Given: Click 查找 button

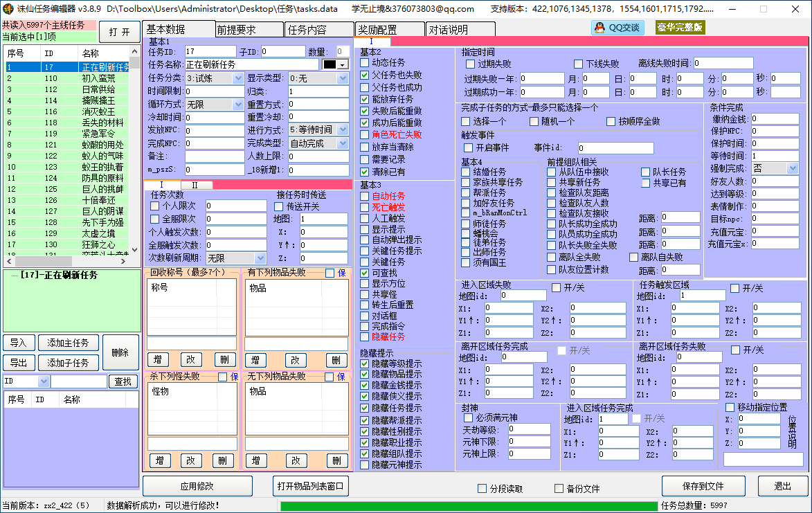Looking at the screenshot, I should click(123, 381).
